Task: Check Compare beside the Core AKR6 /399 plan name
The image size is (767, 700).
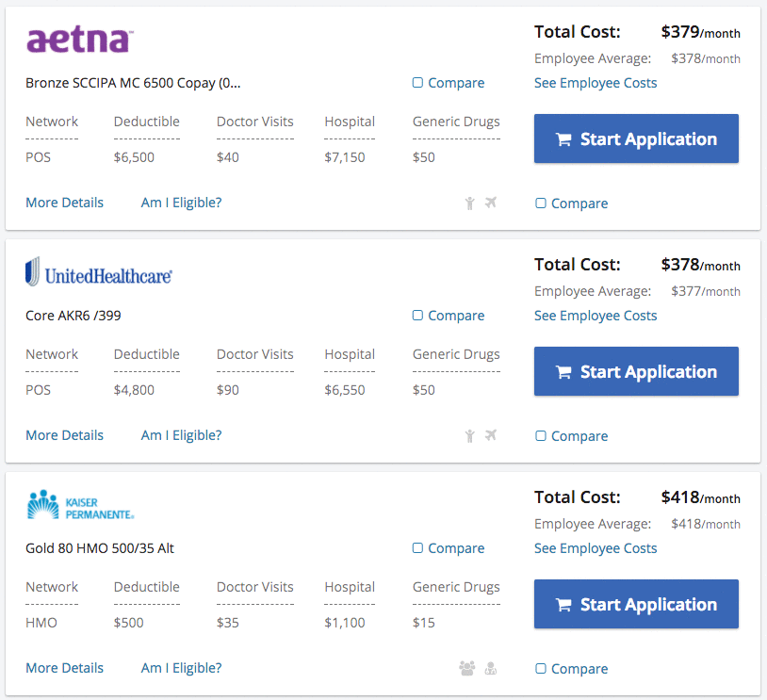Action: tap(418, 316)
